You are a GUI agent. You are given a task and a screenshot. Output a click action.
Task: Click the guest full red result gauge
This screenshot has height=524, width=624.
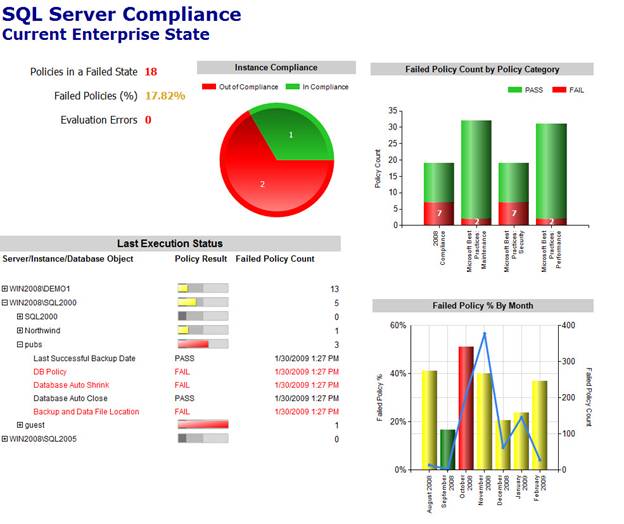point(203,425)
